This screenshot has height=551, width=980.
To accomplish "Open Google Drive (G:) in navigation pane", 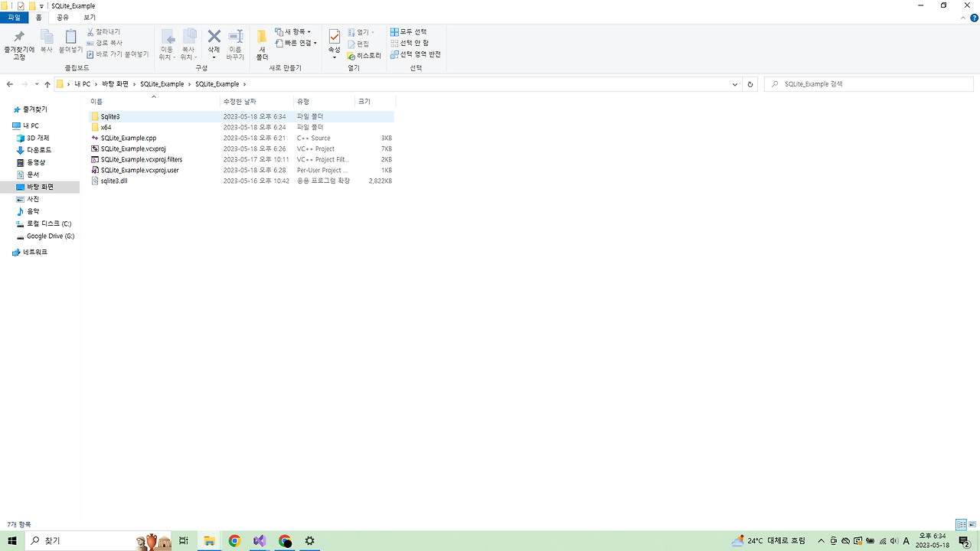I will click(46, 236).
